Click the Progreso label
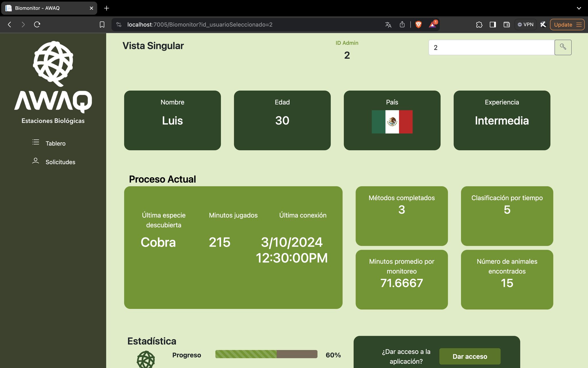Image resolution: width=588 pixels, height=368 pixels. [187, 355]
